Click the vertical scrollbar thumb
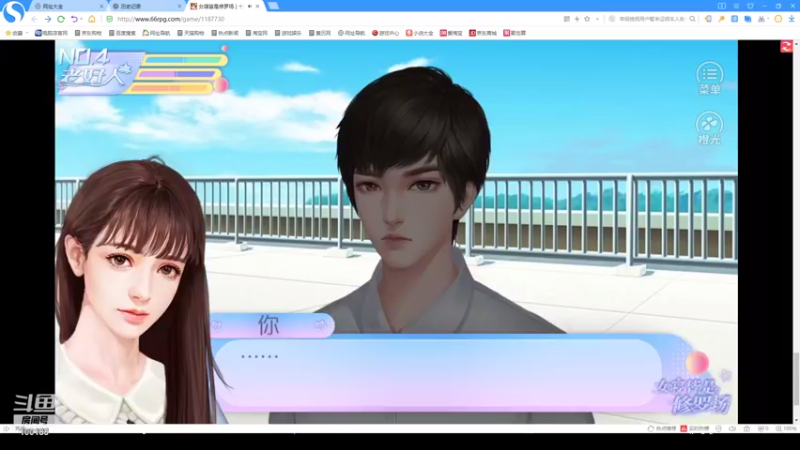 click(796, 377)
